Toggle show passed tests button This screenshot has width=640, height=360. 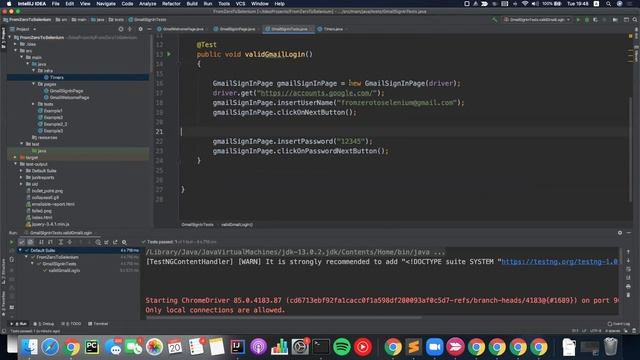(22, 242)
